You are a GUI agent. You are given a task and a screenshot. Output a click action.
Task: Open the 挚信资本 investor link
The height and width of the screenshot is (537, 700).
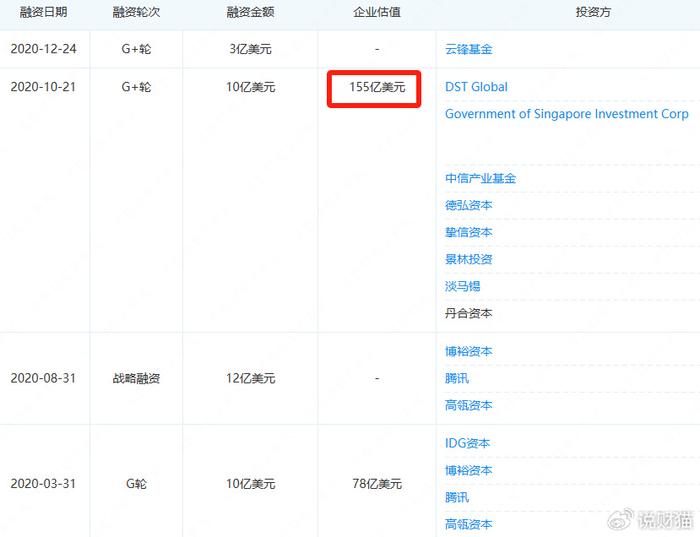pyautogui.click(x=468, y=232)
